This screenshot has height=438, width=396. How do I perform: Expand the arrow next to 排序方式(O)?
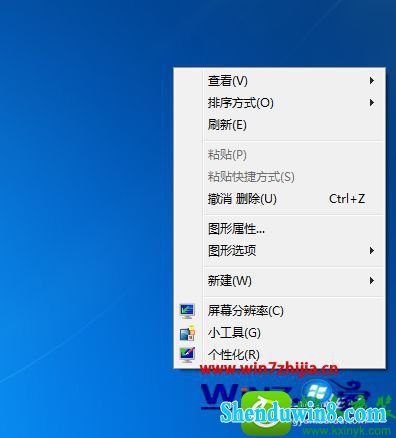click(372, 103)
